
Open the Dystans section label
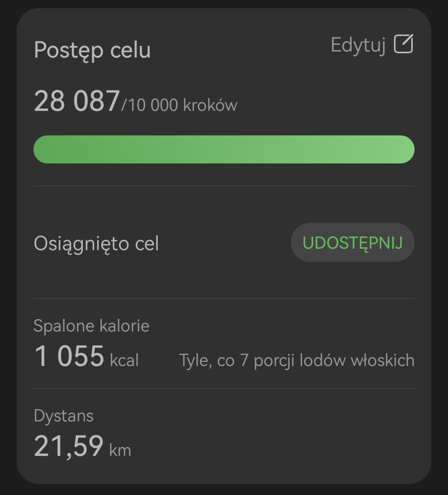click(x=63, y=416)
